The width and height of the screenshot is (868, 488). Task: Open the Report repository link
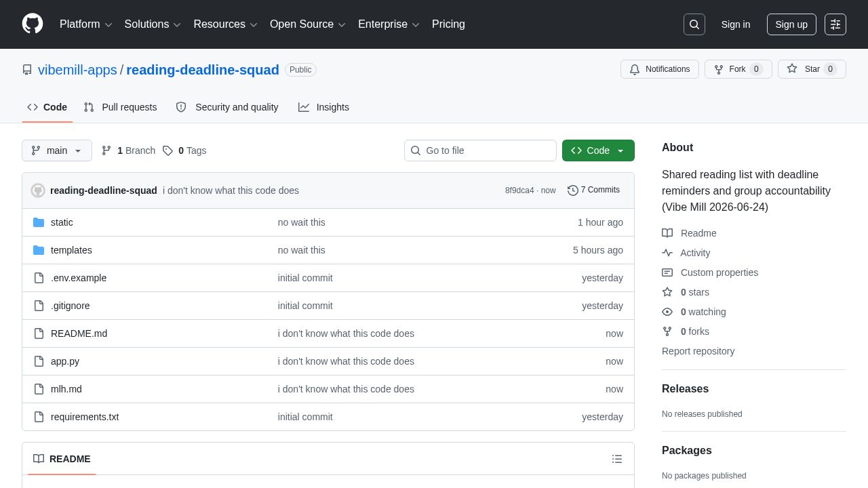click(698, 351)
